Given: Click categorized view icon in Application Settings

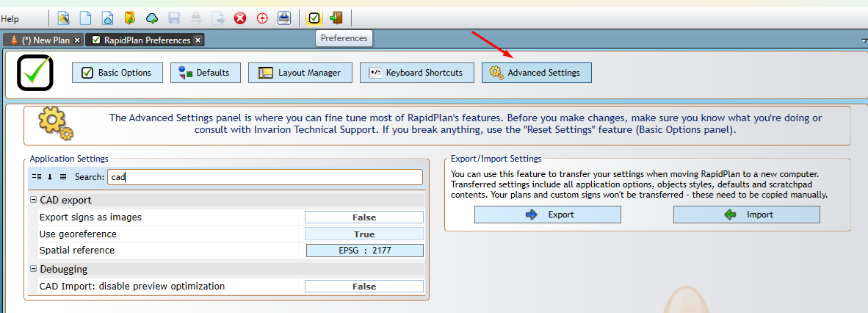Looking at the screenshot, I should (x=37, y=177).
